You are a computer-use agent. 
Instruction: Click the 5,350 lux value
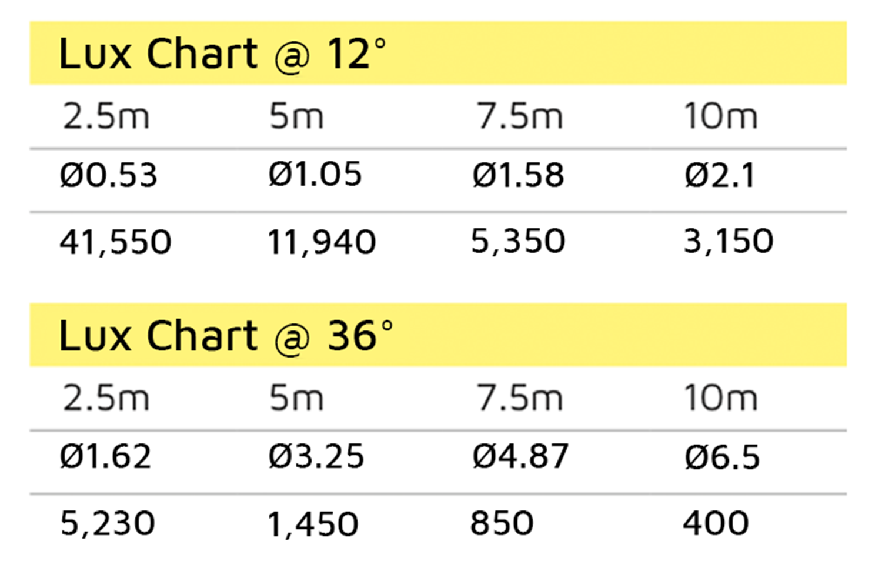[x=518, y=241]
